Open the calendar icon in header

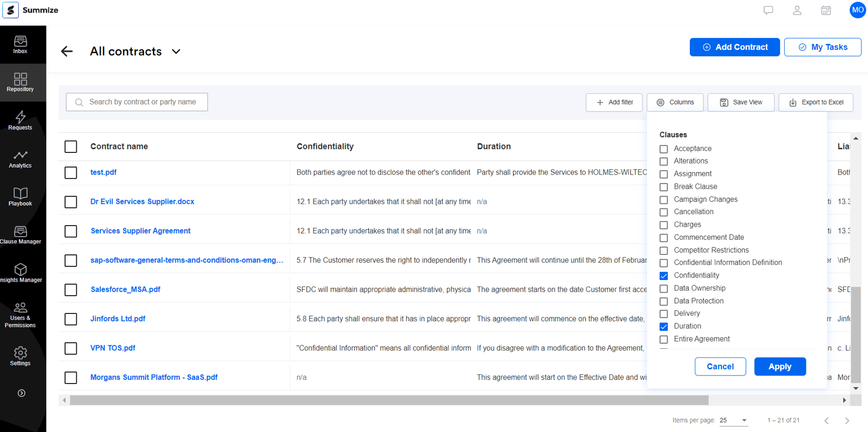pyautogui.click(x=826, y=10)
